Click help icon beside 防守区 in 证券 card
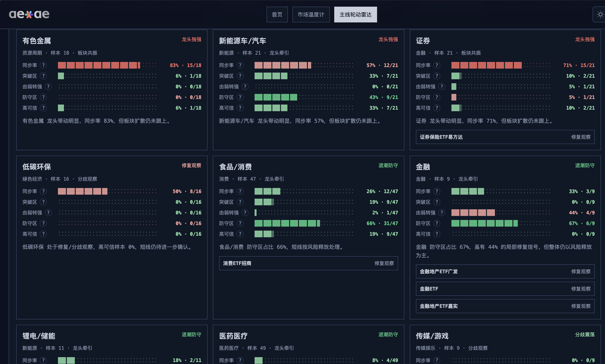 (437, 97)
